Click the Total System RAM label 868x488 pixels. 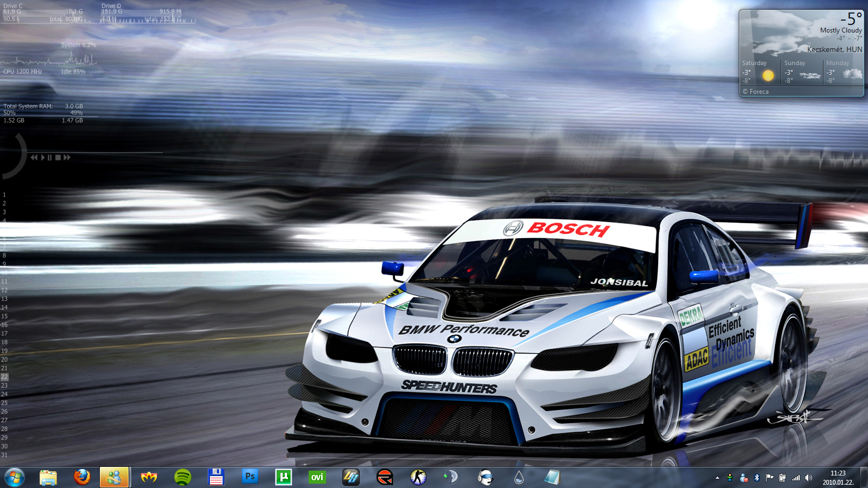click(x=28, y=106)
